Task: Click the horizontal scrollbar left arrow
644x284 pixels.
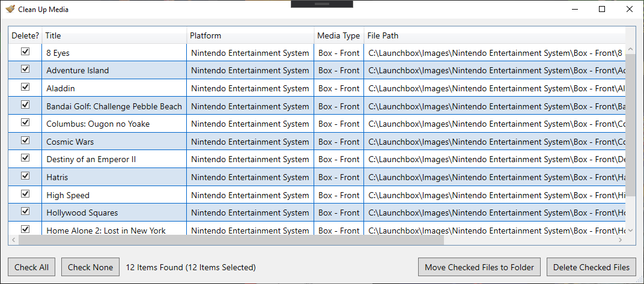Action: [14, 240]
